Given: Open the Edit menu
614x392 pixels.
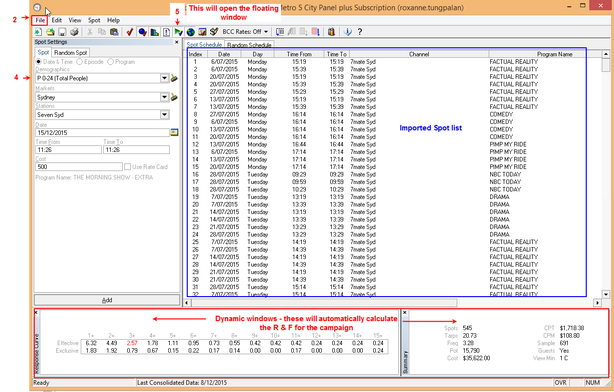Looking at the screenshot, I should click(x=57, y=20).
